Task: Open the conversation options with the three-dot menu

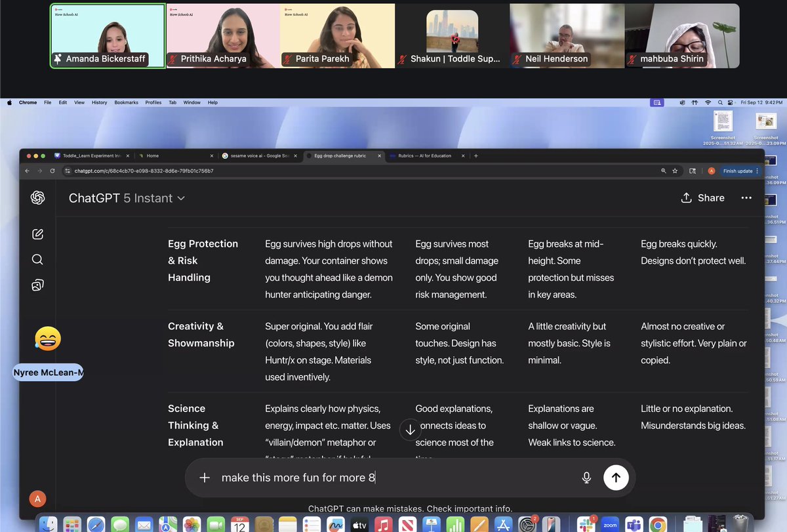Action: 746,197
